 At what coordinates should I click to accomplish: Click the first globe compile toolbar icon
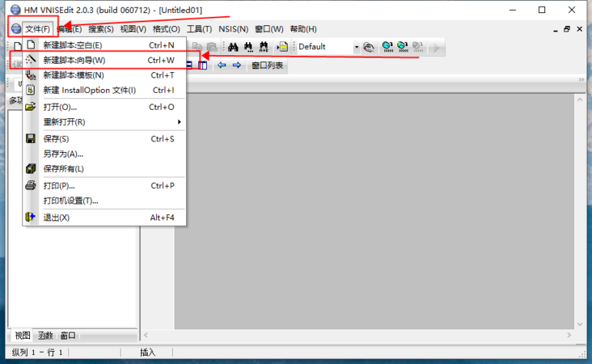[387, 47]
